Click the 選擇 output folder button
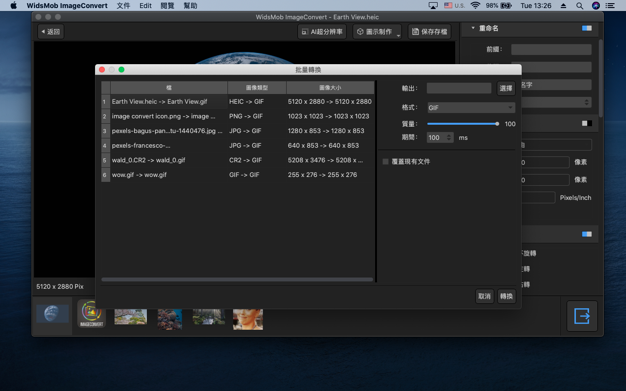The image size is (626, 391). pyautogui.click(x=506, y=88)
